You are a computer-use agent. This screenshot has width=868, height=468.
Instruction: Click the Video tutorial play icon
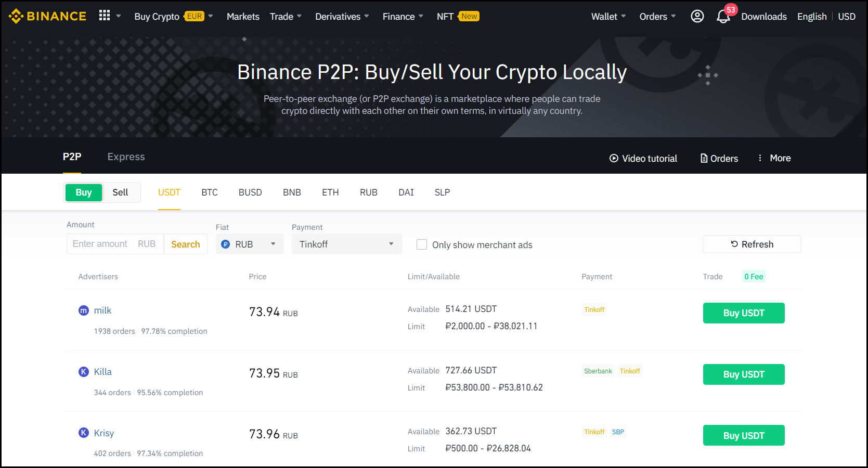[614, 158]
